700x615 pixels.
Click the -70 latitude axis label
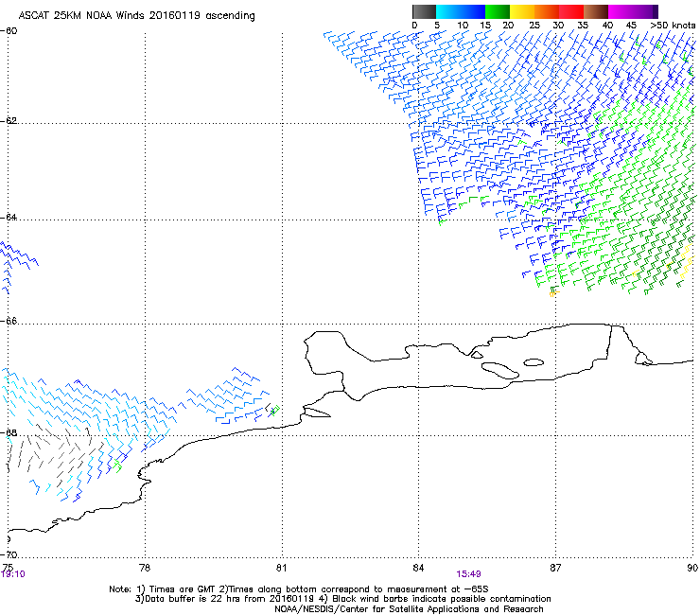pyautogui.click(x=9, y=554)
